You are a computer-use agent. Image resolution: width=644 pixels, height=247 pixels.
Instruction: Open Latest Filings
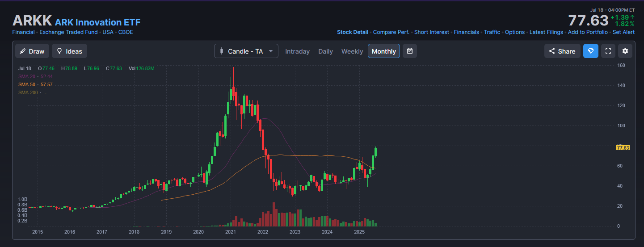click(x=546, y=32)
